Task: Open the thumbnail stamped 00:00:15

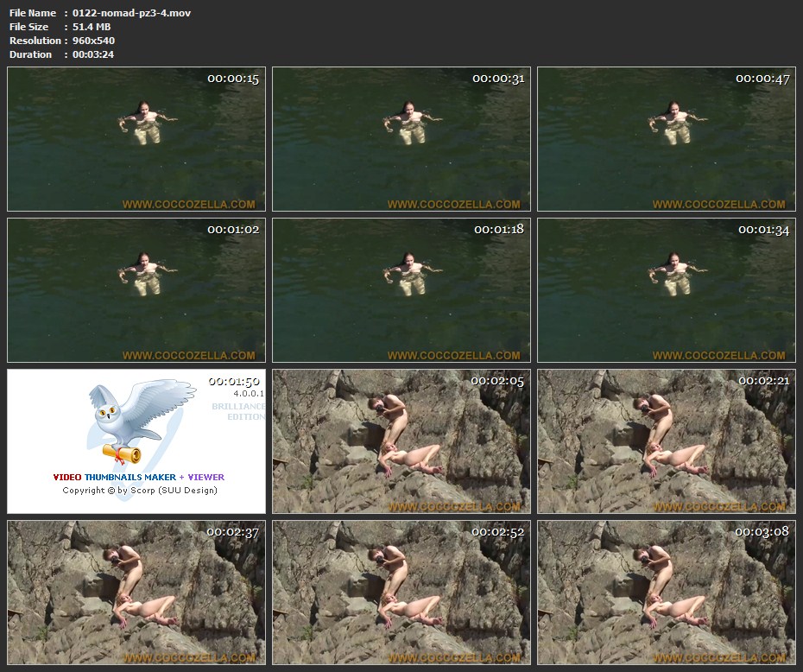Action: [x=136, y=139]
